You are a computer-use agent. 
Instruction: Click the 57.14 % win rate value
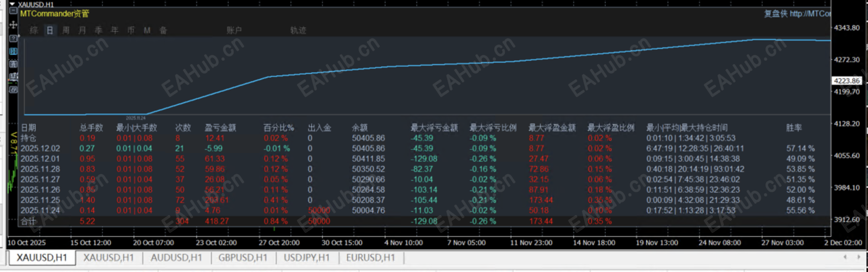(801, 148)
